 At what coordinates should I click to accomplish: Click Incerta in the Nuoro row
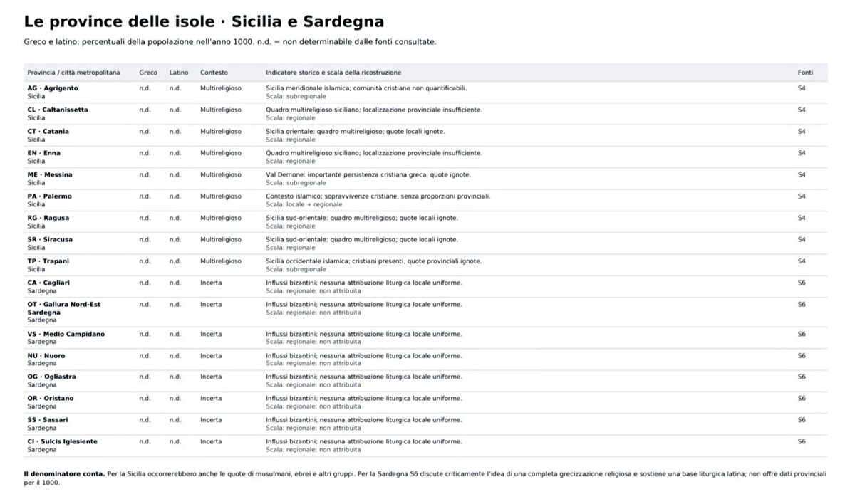211,355
